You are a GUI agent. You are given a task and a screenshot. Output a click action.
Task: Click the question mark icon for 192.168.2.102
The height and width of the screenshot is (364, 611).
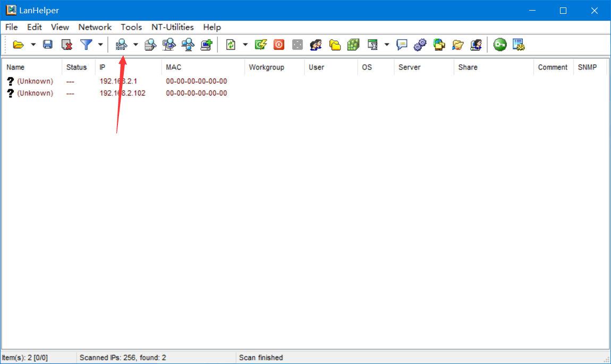tap(11, 93)
